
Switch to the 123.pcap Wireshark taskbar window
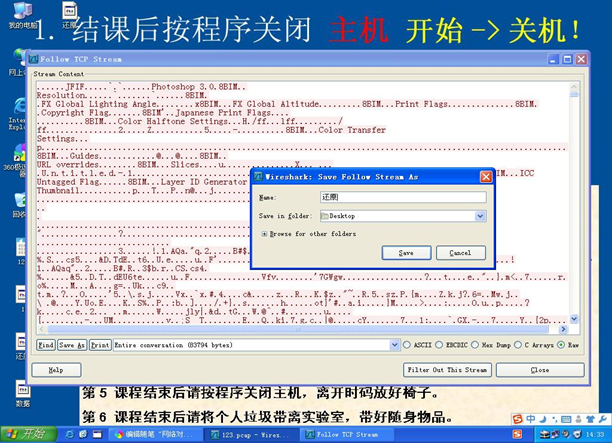coord(252,434)
